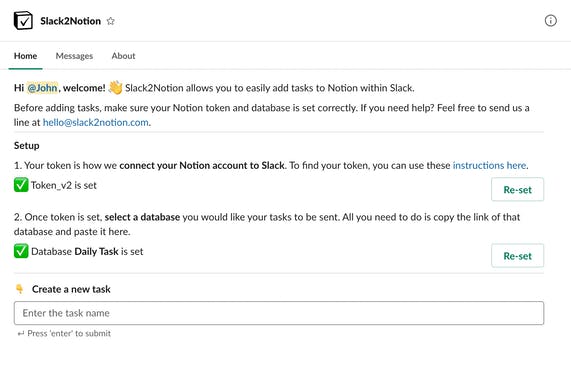Viewport: 571px width, 380px height.
Task: Open the About tab
Action: 123,56
